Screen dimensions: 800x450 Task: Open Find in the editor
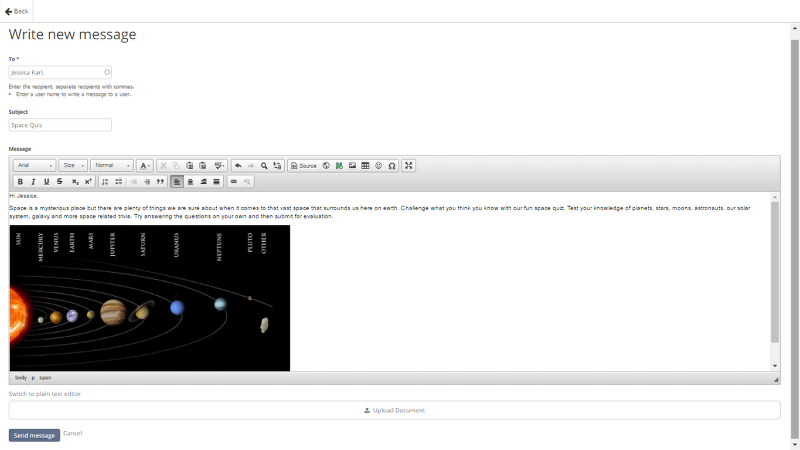[x=264, y=166]
